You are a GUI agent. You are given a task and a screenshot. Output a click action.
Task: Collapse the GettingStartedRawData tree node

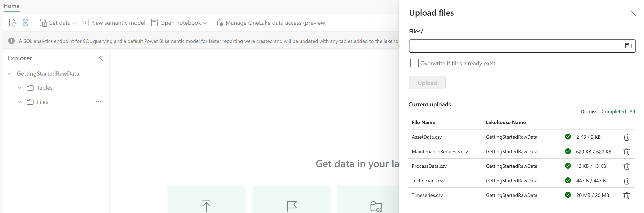coord(10,73)
